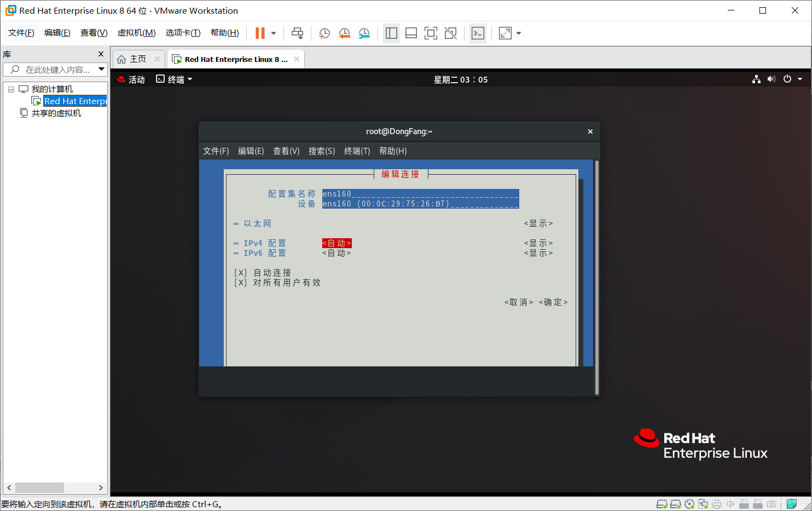This screenshot has width=812, height=511.
Task: Open the 终端 application menu in top bar
Action: tap(175, 79)
